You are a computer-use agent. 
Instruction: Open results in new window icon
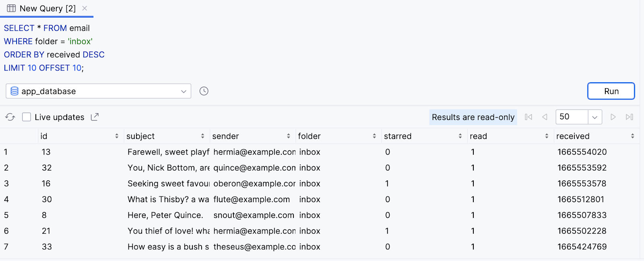tap(95, 117)
